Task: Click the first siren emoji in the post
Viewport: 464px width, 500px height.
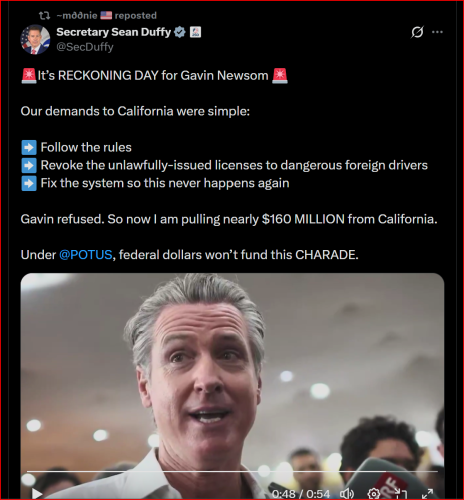Action: (29, 76)
